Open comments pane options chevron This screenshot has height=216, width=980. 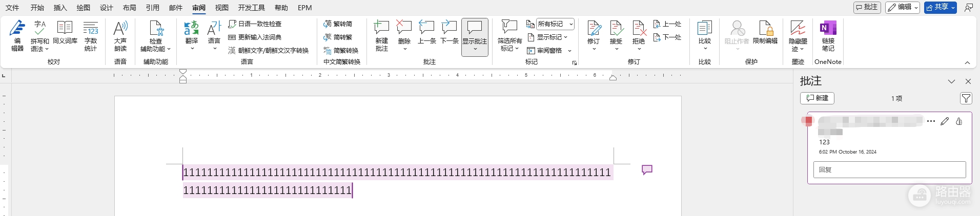pyautogui.click(x=951, y=81)
